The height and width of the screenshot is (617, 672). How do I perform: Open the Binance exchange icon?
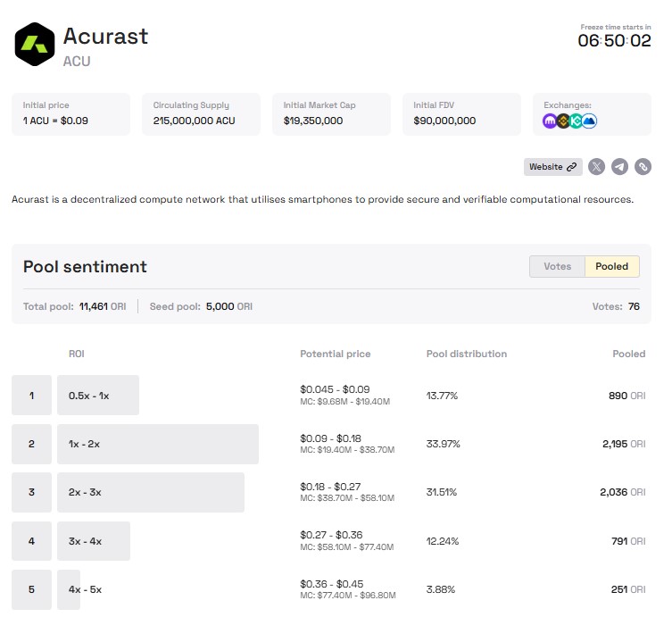(563, 121)
